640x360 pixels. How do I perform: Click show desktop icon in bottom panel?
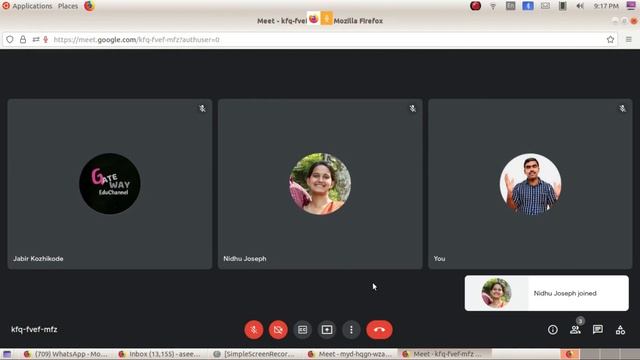point(7,354)
